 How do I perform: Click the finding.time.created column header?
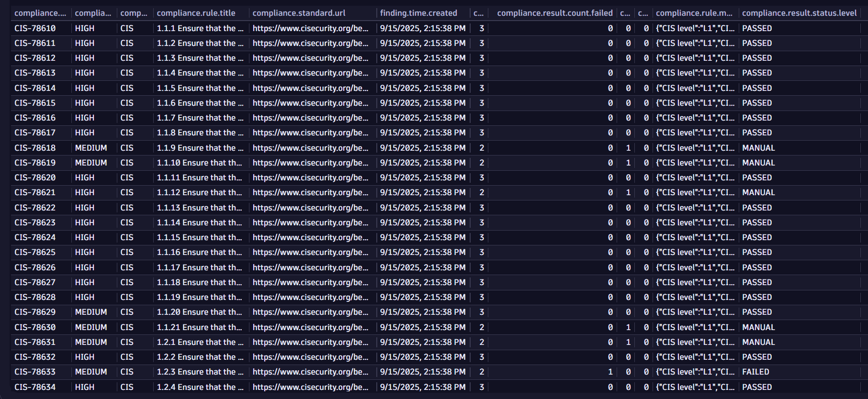point(418,13)
